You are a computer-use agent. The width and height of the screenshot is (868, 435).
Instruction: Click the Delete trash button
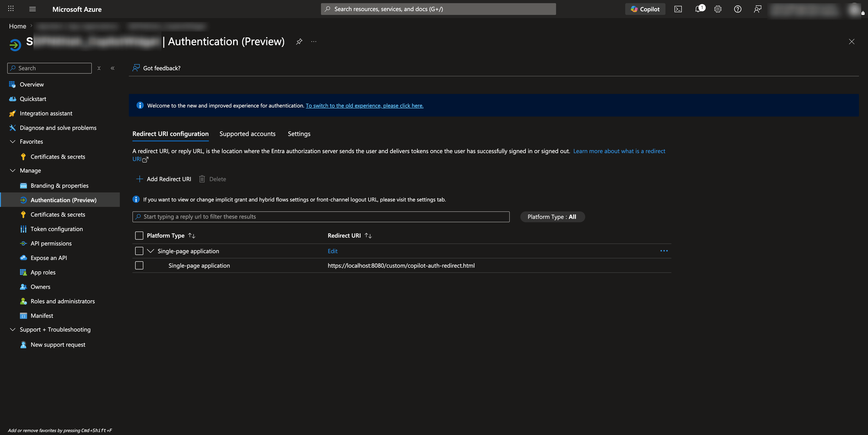point(212,180)
